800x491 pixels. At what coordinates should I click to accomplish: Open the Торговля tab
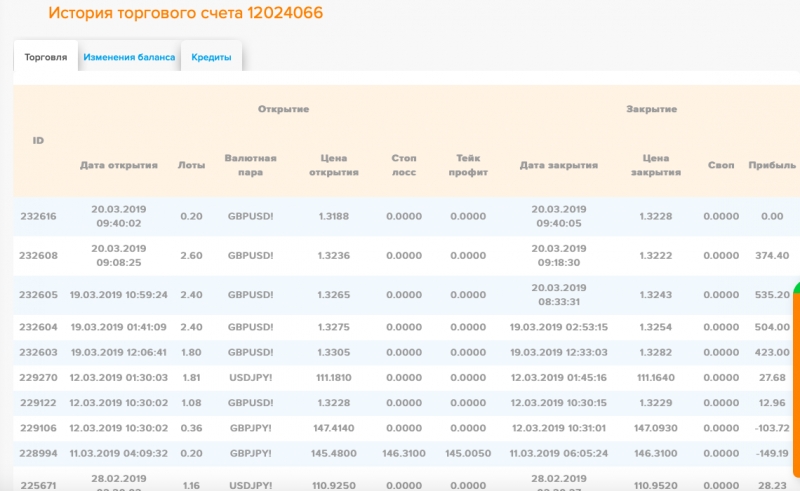(x=45, y=57)
